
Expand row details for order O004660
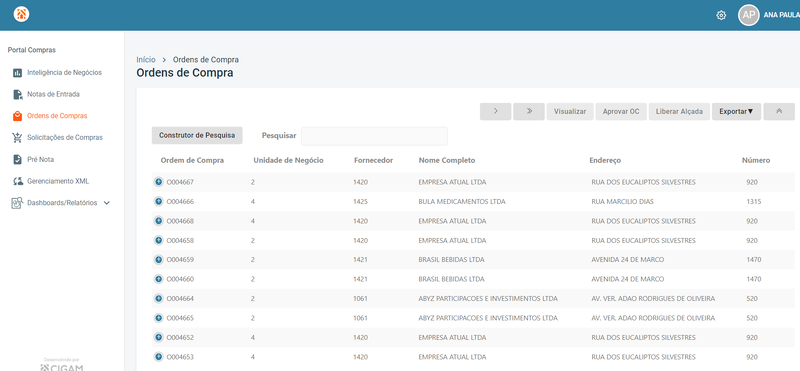click(159, 279)
